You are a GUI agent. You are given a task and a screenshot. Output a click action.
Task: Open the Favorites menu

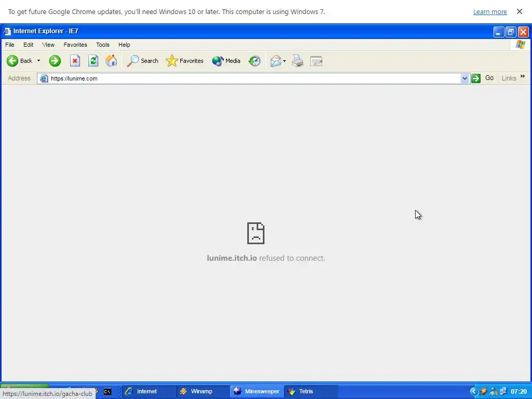coord(75,45)
